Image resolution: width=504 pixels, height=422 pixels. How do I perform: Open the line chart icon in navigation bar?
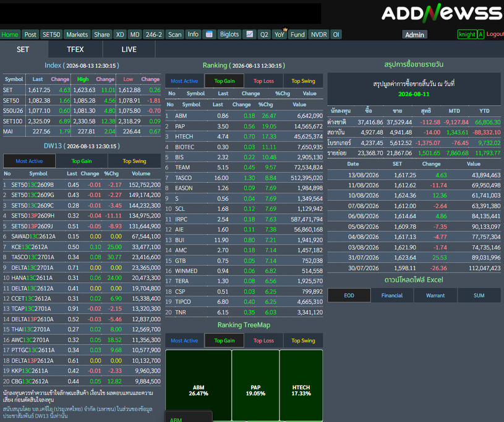click(x=249, y=35)
